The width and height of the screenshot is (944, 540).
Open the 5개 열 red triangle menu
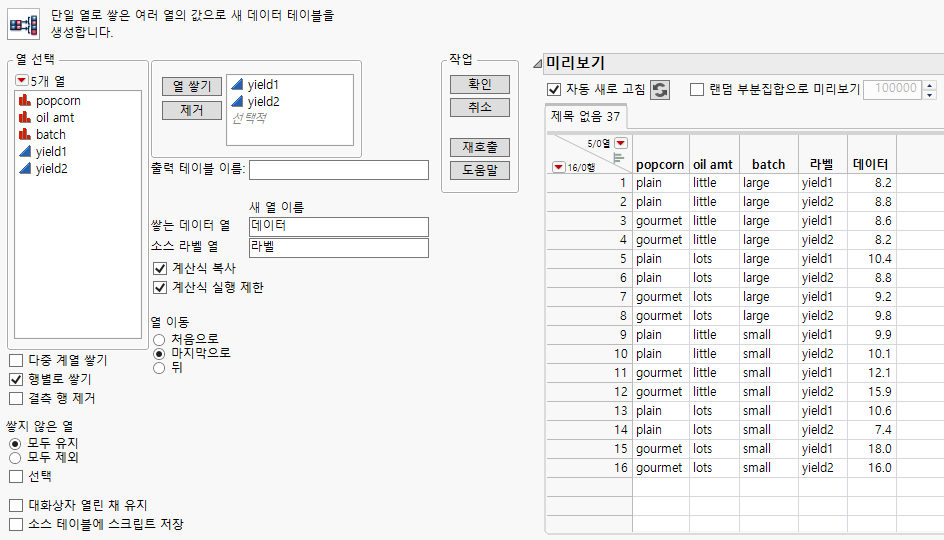22,80
